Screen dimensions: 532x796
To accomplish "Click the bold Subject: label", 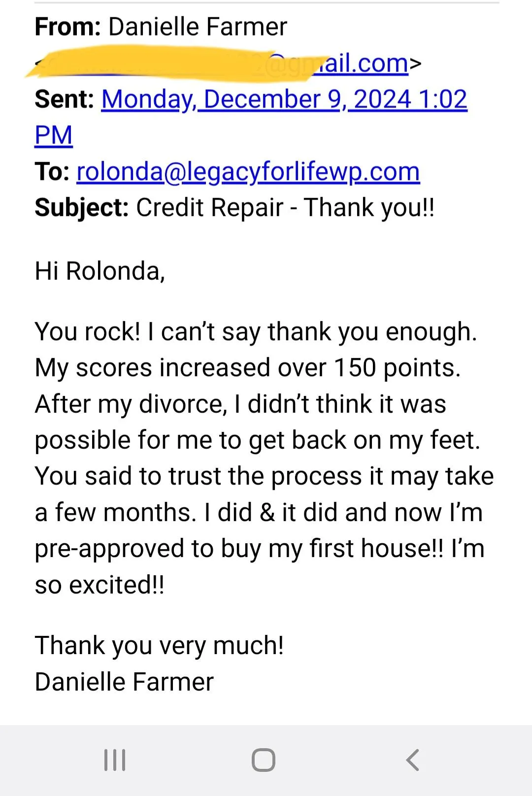I will click(82, 208).
